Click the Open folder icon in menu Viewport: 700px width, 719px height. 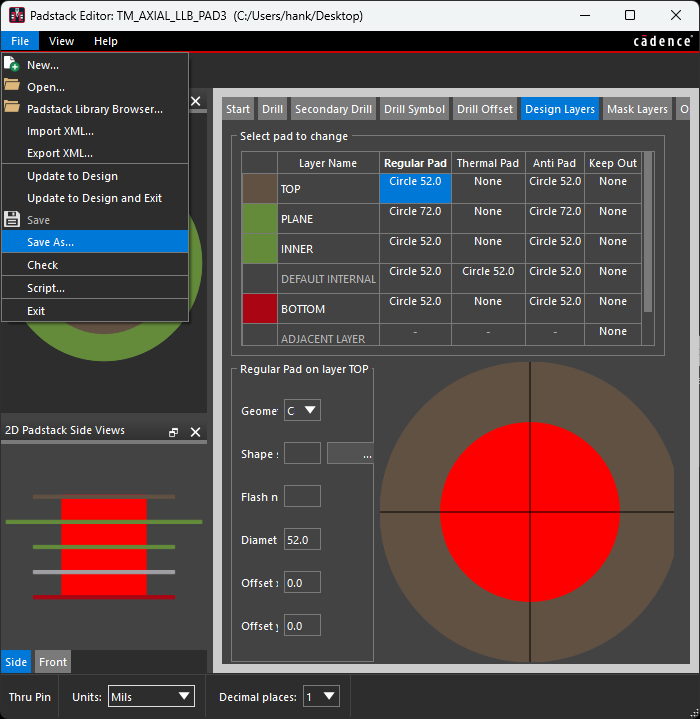pyautogui.click(x=12, y=87)
